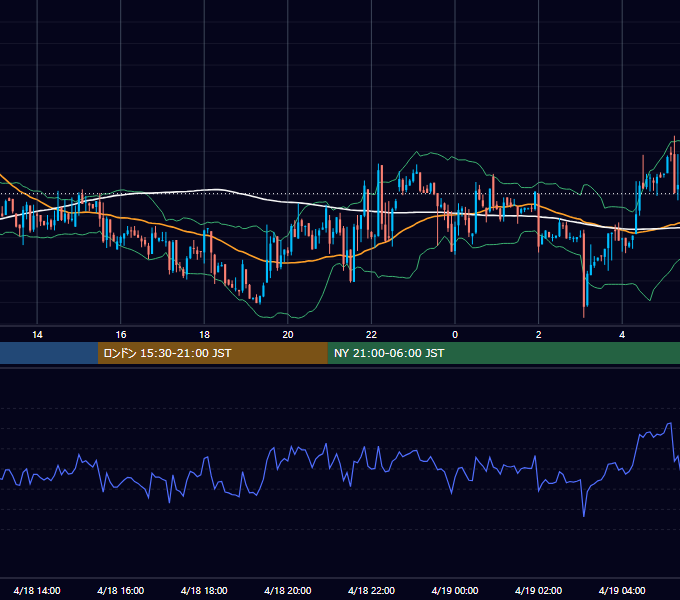Click the 4/18 22:00 date label

(x=372, y=590)
